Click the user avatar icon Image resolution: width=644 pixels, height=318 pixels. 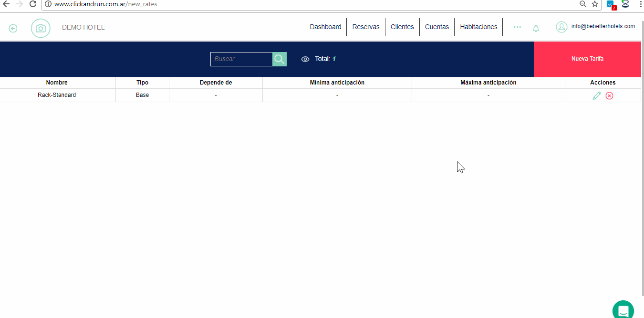click(x=561, y=27)
